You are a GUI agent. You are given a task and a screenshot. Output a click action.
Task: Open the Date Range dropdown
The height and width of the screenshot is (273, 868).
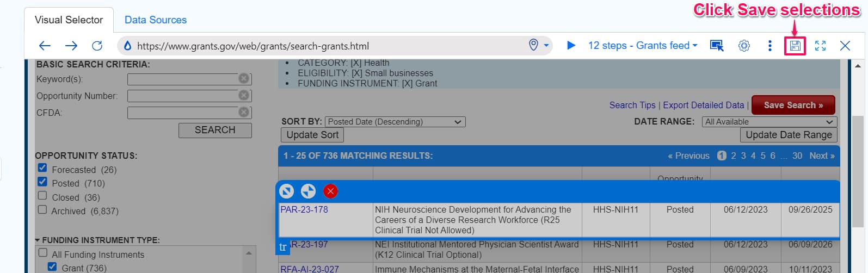click(769, 122)
